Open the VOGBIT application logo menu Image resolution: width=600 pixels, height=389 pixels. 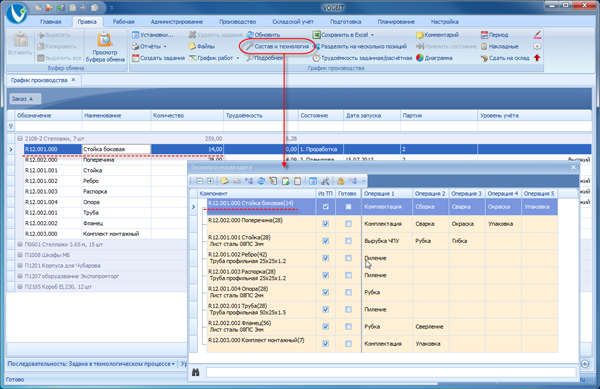(x=16, y=13)
